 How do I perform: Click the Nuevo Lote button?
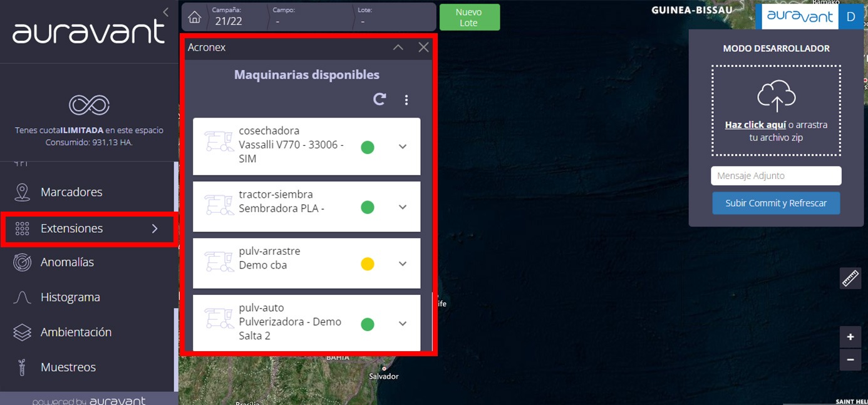pyautogui.click(x=470, y=18)
